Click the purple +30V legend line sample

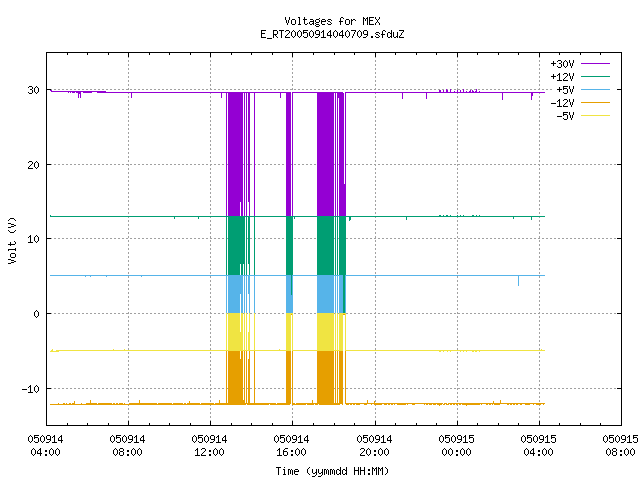(x=595, y=64)
